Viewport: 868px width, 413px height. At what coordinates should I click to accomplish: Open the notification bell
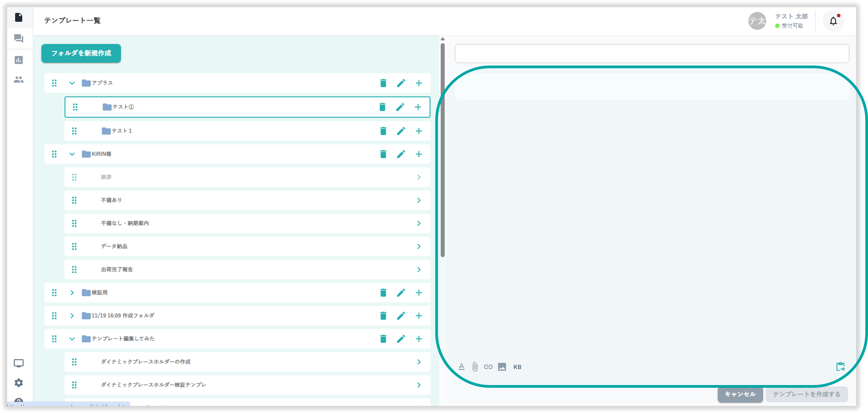coord(833,21)
